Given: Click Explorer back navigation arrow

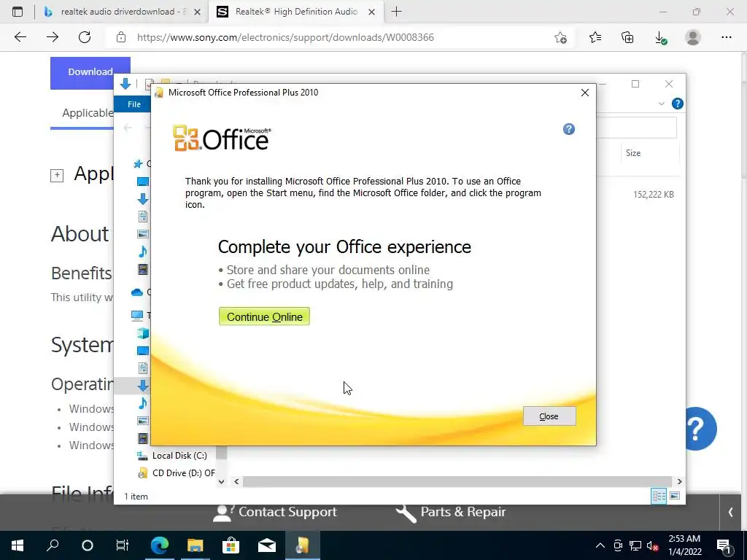Looking at the screenshot, I should point(127,128).
